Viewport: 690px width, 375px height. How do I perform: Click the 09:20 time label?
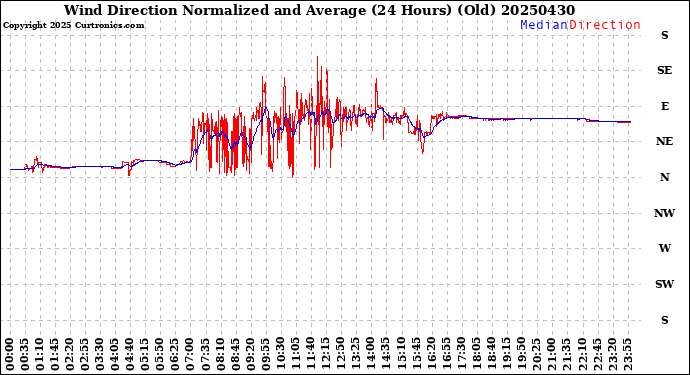pos(250,354)
